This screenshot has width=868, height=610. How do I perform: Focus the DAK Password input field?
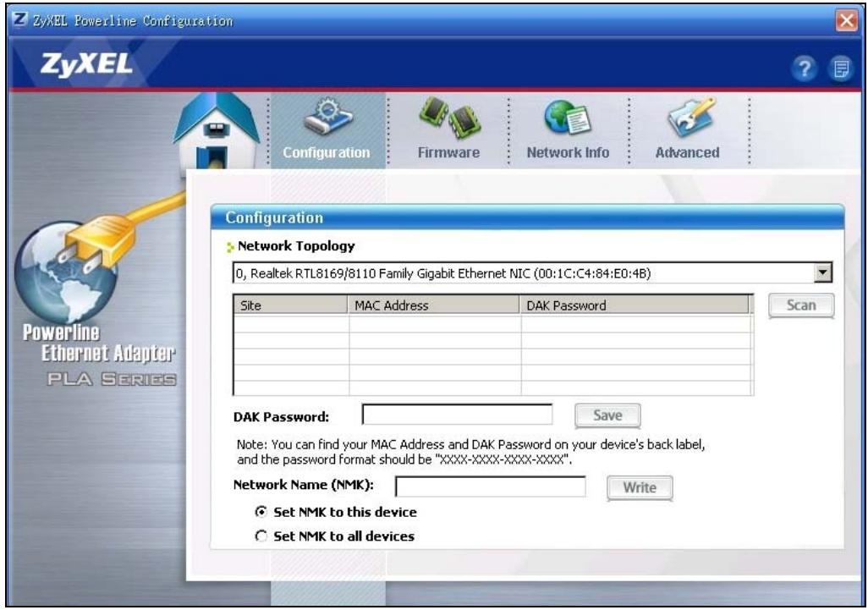pos(457,414)
